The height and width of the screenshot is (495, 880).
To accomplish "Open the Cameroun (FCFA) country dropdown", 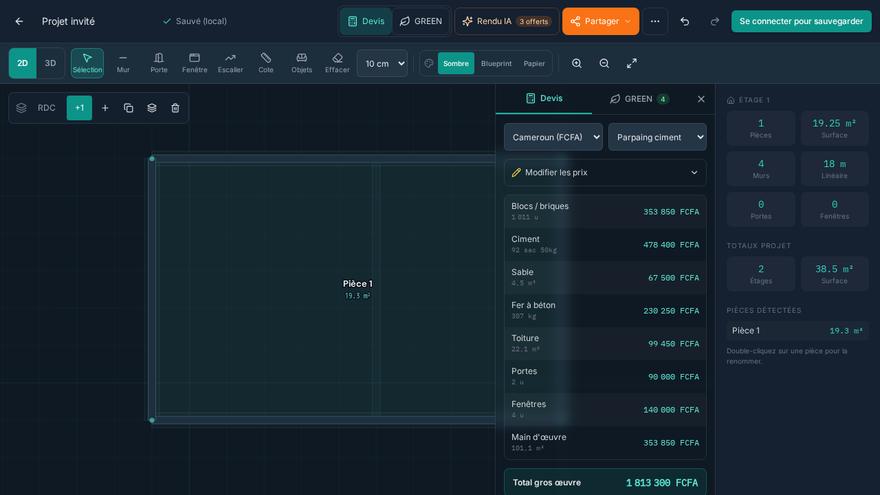I will pos(553,137).
